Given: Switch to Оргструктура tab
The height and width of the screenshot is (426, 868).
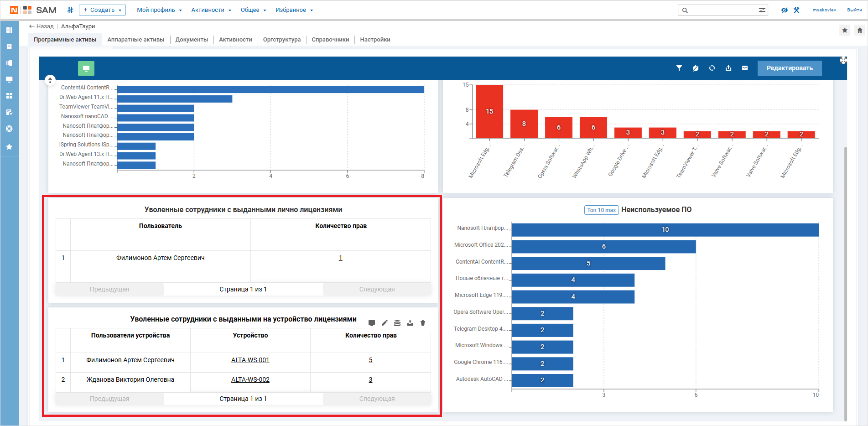Looking at the screenshot, I should pyautogui.click(x=282, y=40).
